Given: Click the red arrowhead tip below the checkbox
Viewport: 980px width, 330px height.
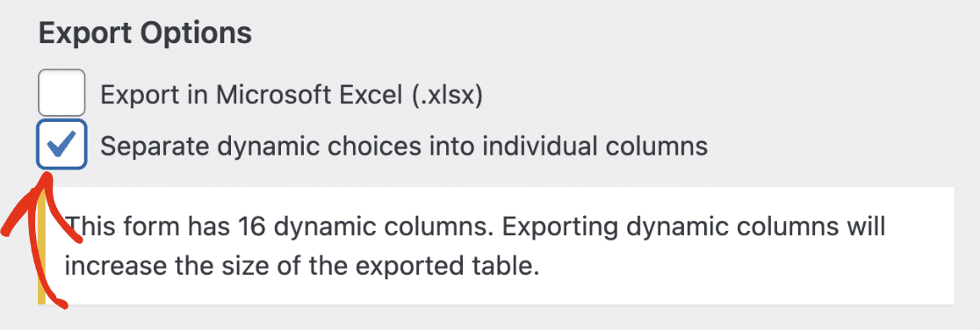Looking at the screenshot, I should [46, 179].
